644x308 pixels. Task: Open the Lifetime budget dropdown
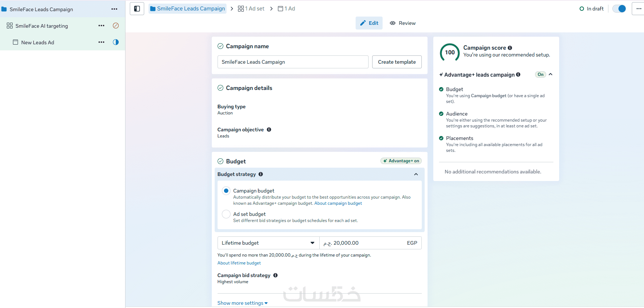(x=269, y=243)
